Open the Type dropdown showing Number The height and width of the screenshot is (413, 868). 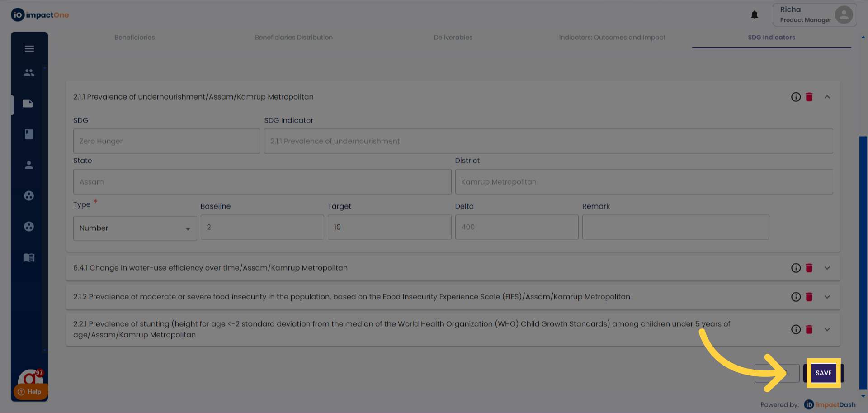[135, 228]
